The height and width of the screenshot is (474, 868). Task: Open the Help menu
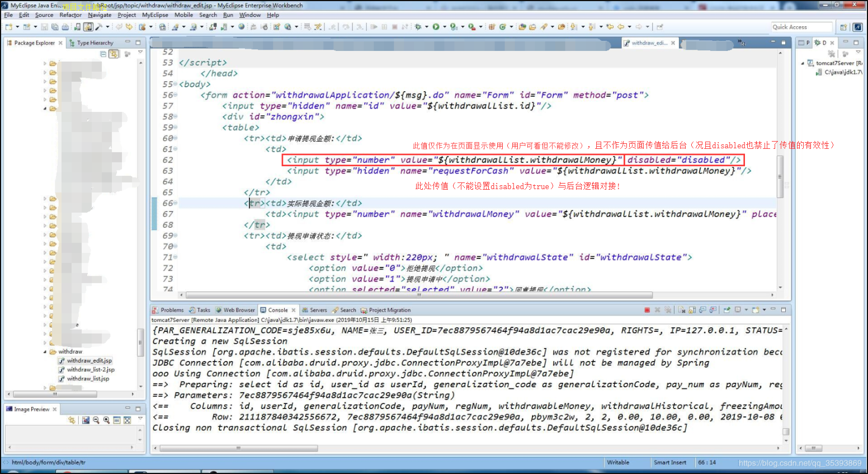point(273,15)
